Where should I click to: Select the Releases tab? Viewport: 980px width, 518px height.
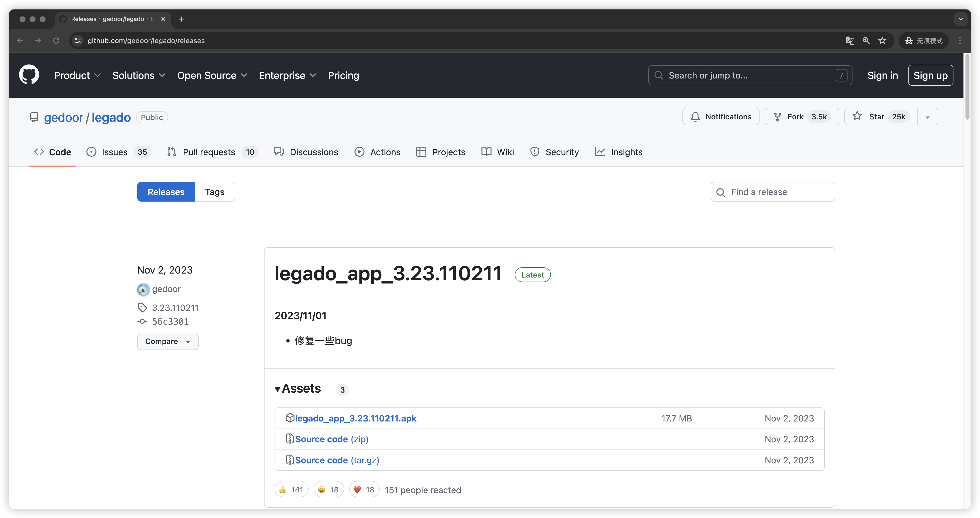pyautogui.click(x=166, y=192)
